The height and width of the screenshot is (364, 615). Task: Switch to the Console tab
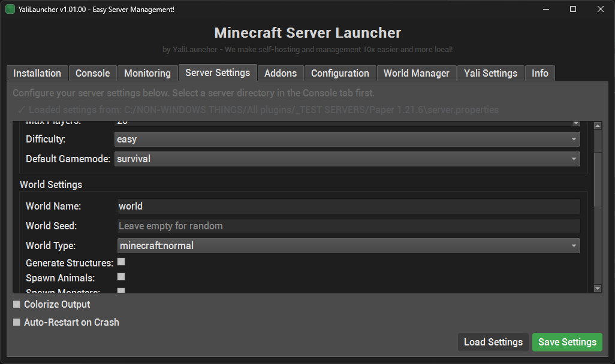92,73
